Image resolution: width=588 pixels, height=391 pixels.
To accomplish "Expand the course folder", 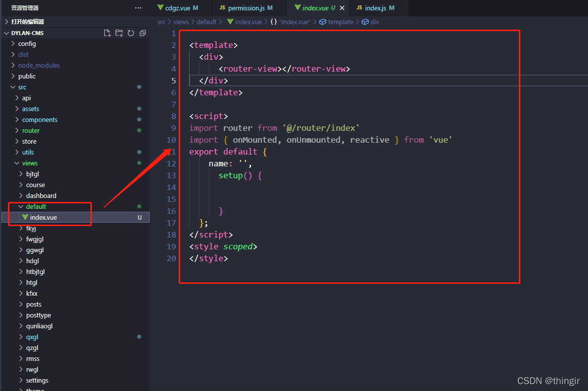I will point(76,185).
